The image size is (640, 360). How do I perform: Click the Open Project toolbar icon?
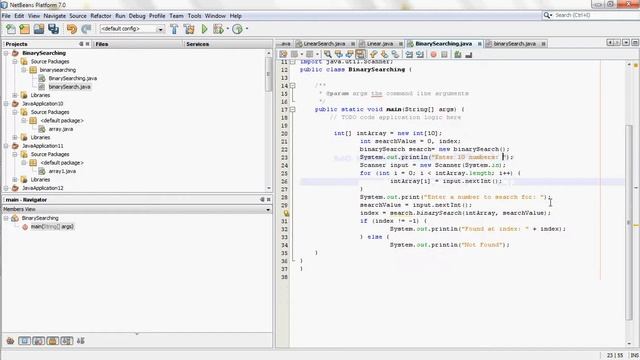click(39, 29)
